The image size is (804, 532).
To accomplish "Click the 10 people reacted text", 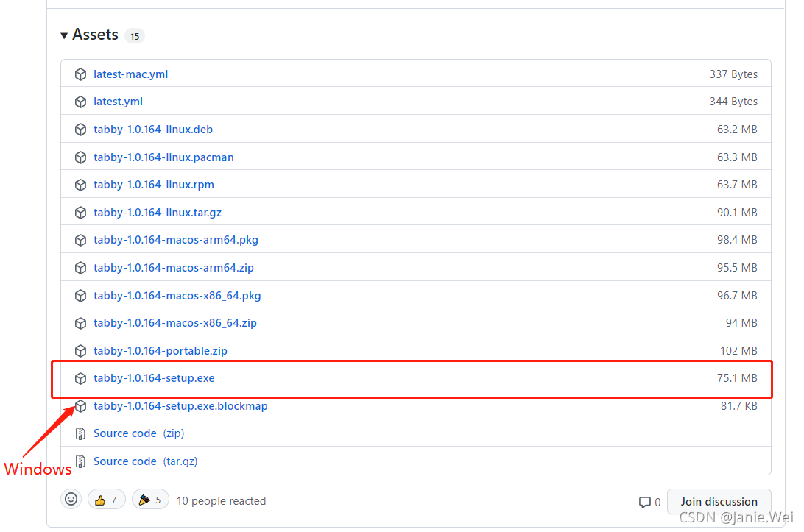I will pyautogui.click(x=221, y=501).
